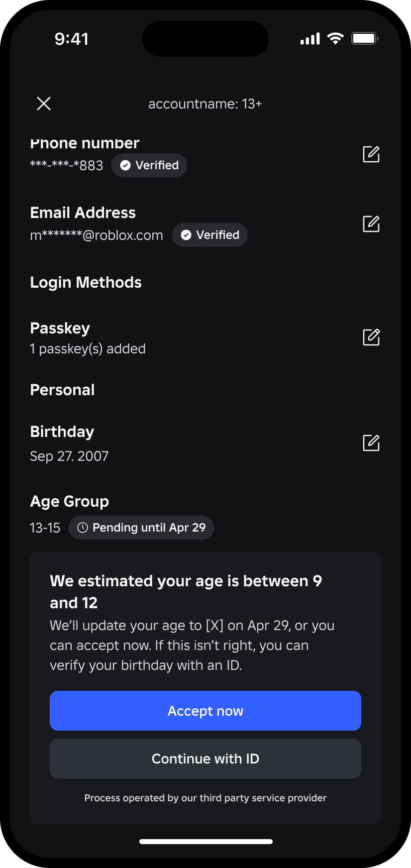Tap the cellular signal bars icon
This screenshot has width=411, height=868.
coord(310,39)
